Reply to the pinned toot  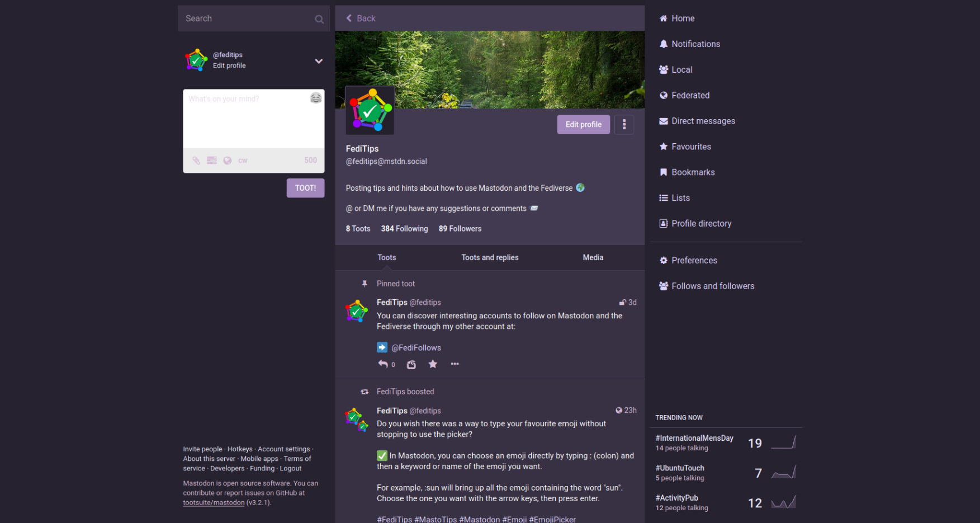click(x=383, y=364)
